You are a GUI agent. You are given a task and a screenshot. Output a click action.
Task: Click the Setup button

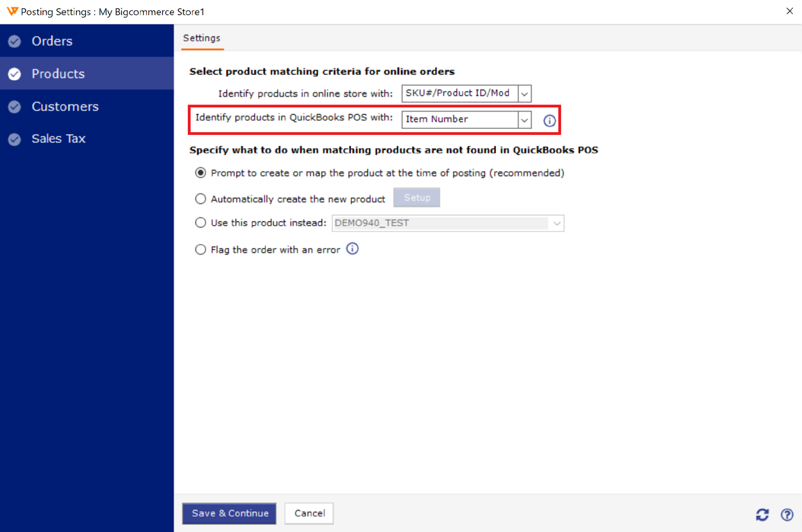(417, 198)
